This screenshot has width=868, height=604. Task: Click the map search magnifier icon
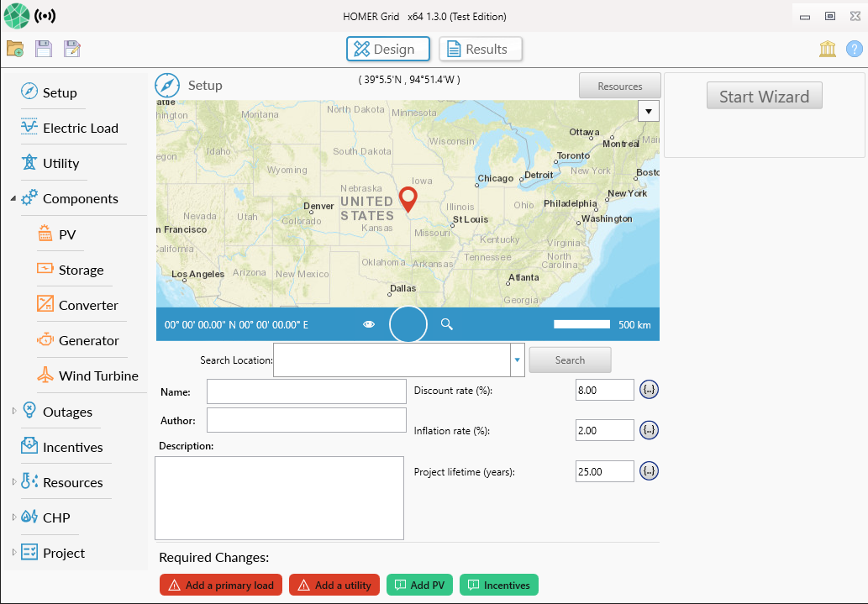[x=447, y=324]
